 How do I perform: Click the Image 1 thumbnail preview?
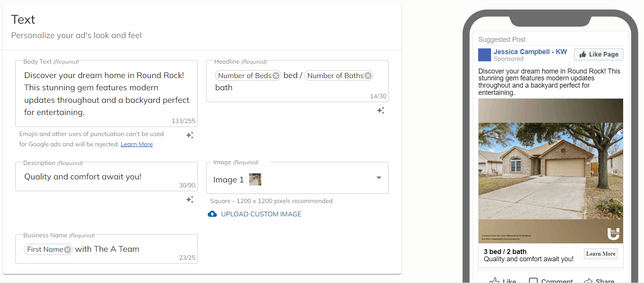[255, 179]
